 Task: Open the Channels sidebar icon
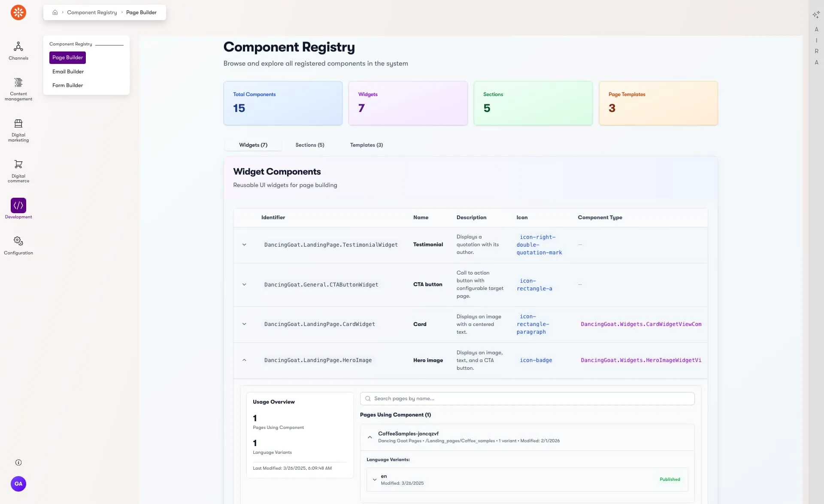tap(18, 46)
